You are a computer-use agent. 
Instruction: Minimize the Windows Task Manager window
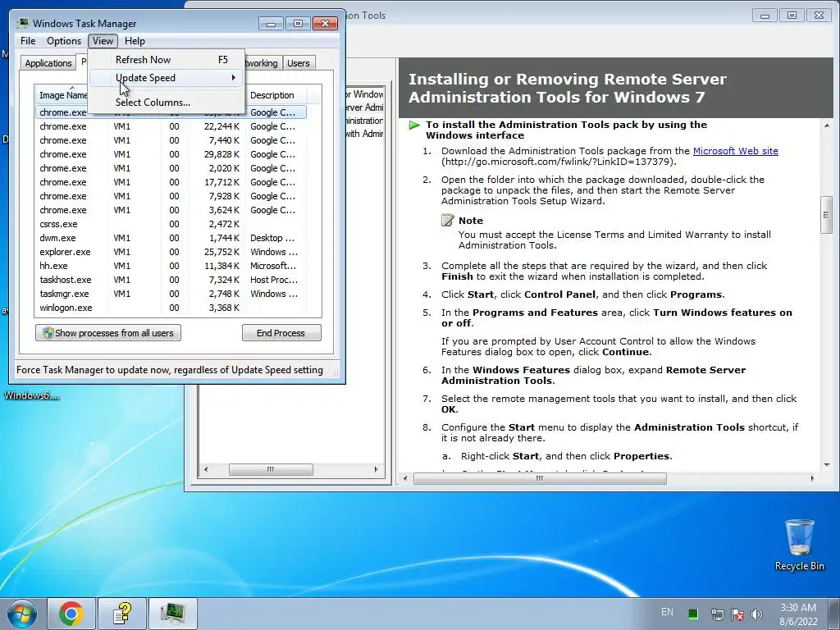click(x=271, y=24)
